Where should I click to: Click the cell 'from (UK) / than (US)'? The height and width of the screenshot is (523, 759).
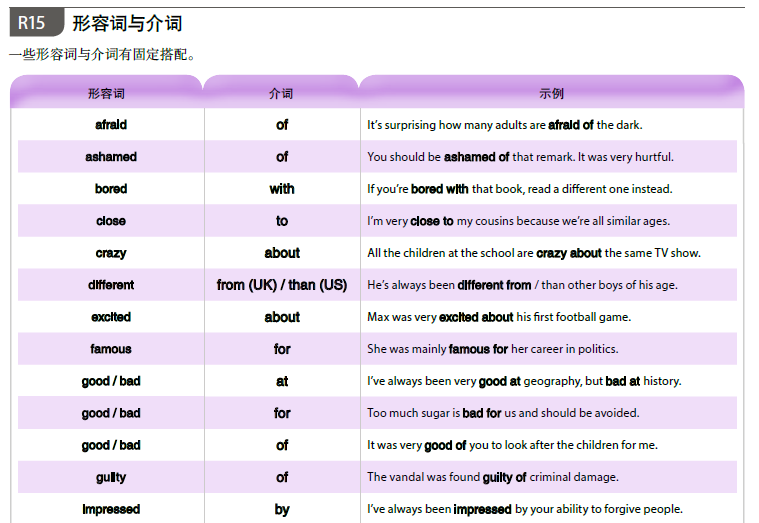pyautogui.click(x=282, y=285)
